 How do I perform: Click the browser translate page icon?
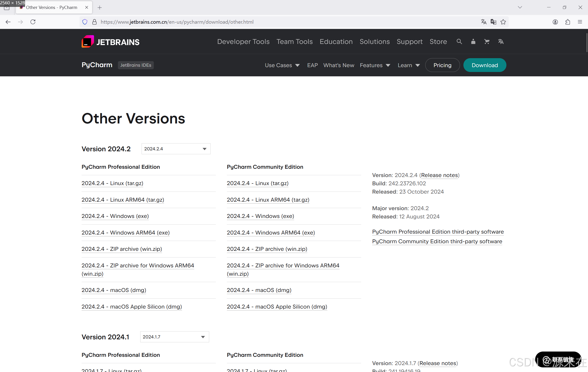pos(483,22)
